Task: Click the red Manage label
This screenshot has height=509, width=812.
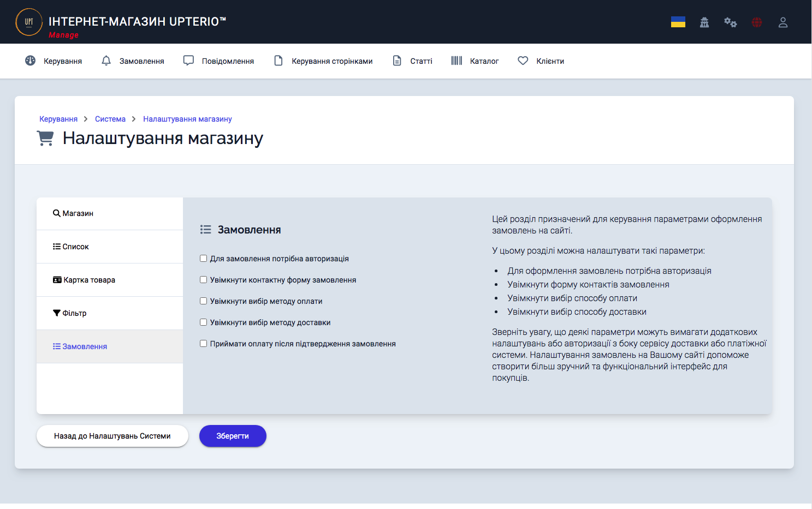Action: coord(63,35)
